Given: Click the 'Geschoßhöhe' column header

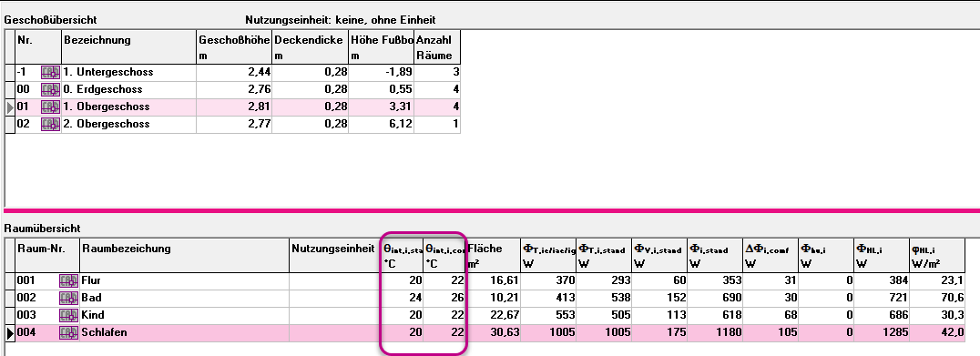Looking at the screenshot, I should coord(234,46).
